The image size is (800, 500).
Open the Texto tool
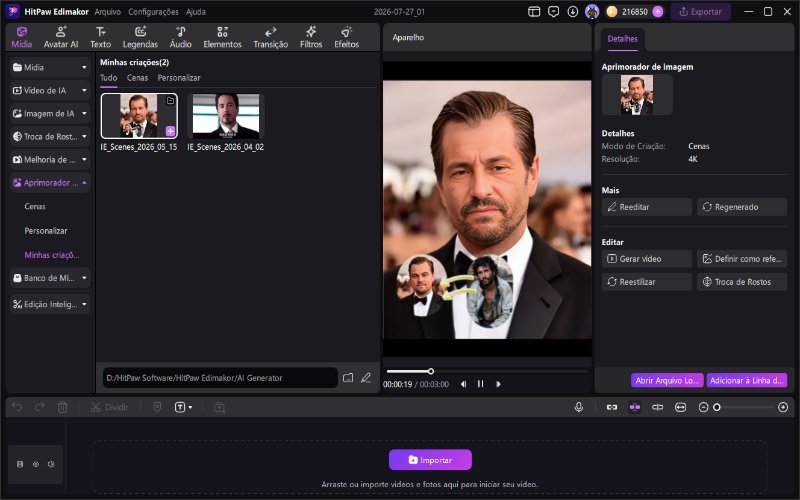pyautogui.click(x=101, y=37)
